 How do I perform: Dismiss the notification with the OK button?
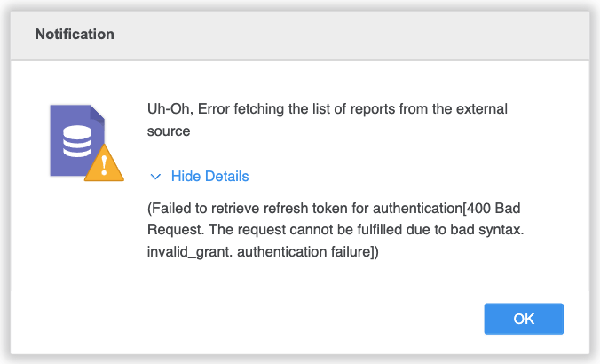tap(524, 319)
